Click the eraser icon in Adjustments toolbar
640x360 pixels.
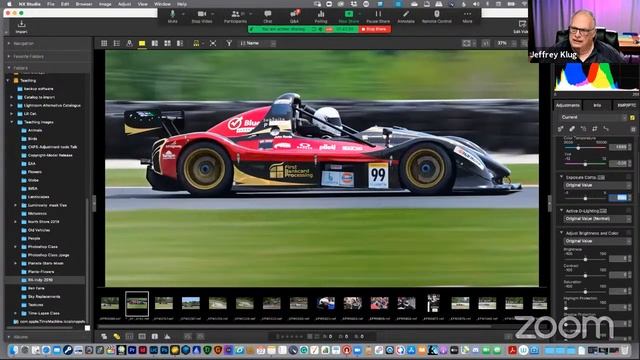tap(572, 129)
